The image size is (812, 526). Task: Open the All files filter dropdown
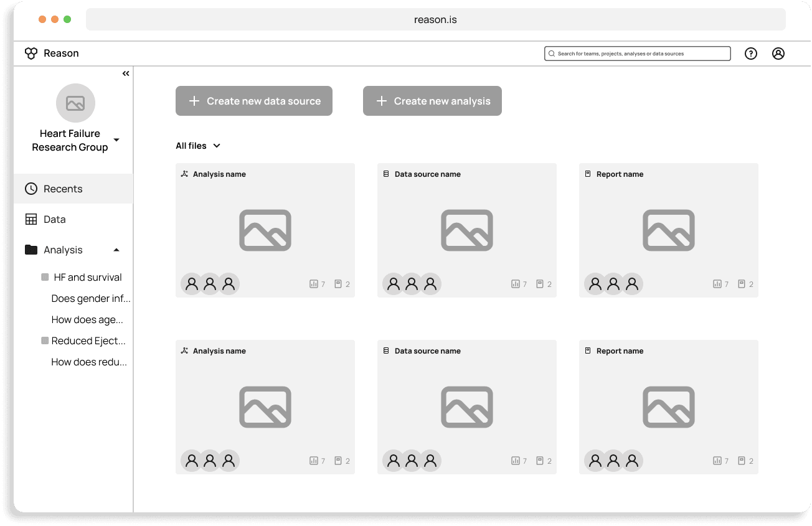click(198, 146)
